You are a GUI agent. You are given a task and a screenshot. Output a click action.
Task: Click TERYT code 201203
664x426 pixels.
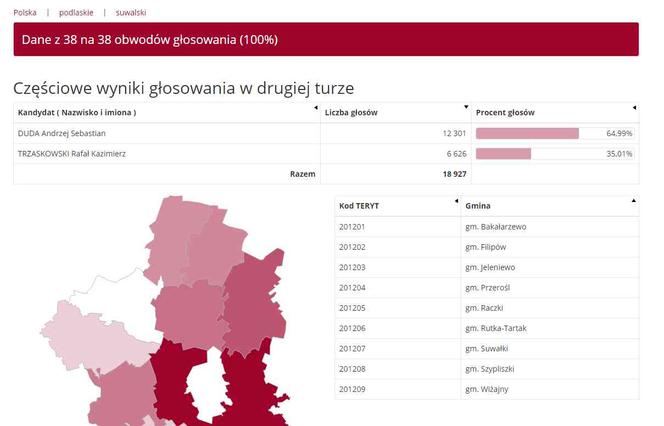[x=352, y=268]
